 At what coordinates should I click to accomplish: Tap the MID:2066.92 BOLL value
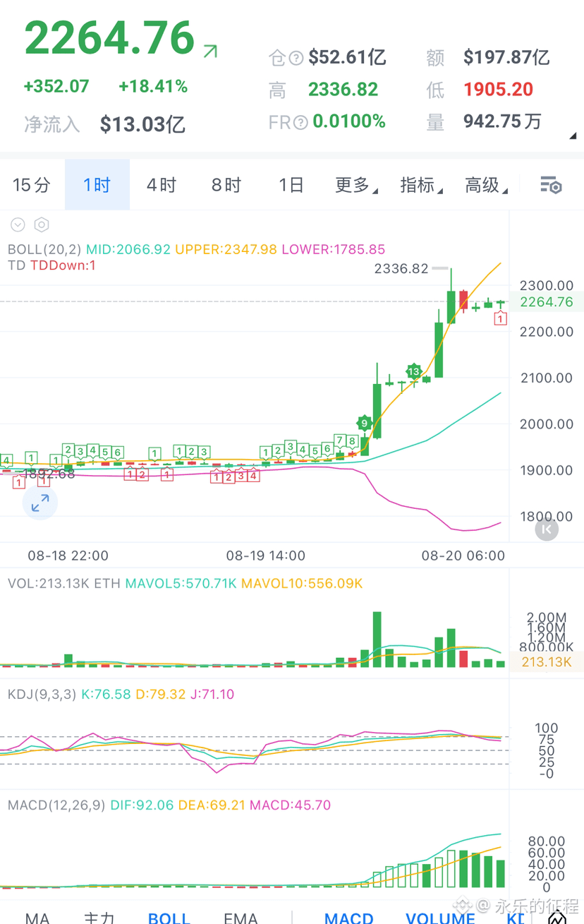(x=128, y=249)
